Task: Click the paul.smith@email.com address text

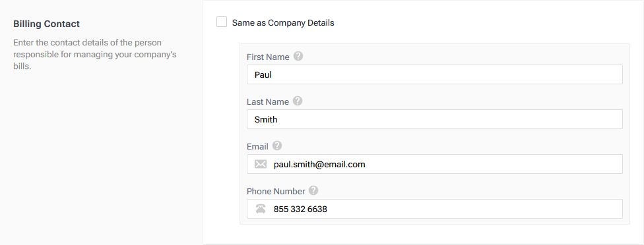Action: 319,165
